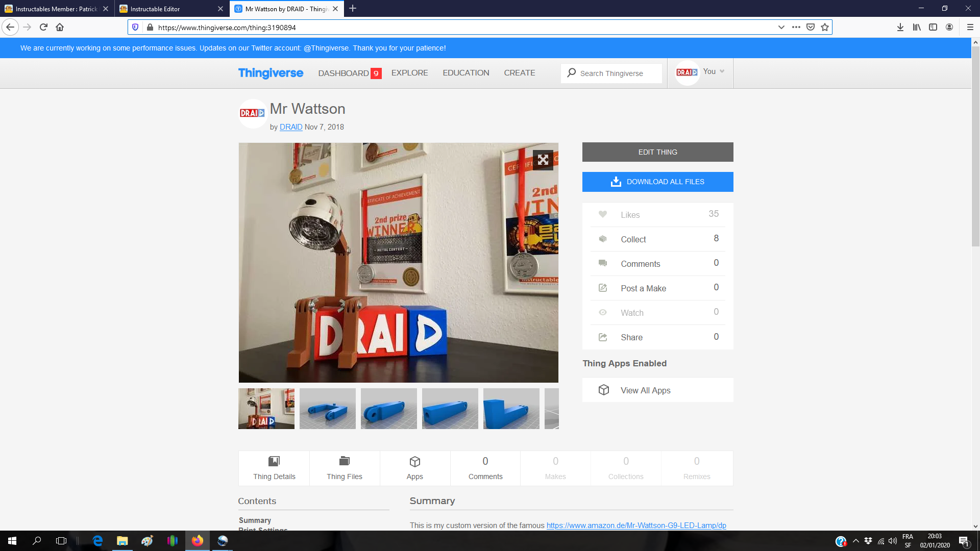Select the blue arm part thumbnail

pyautogui.click(x=327, y=408)
